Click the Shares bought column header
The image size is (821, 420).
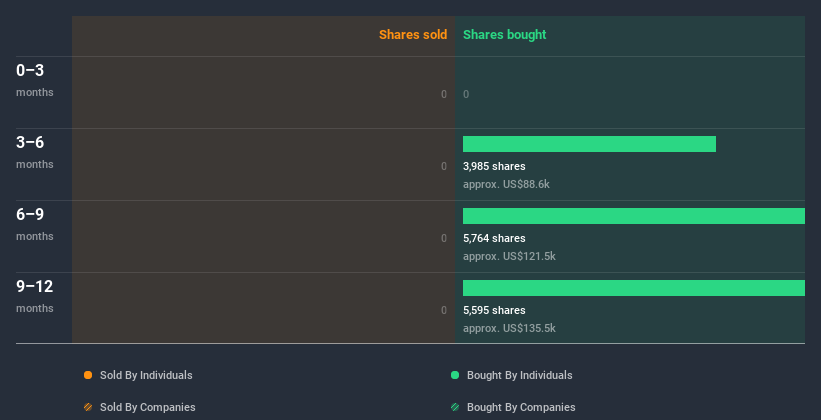pyautogui.click(x=505, y=35)
